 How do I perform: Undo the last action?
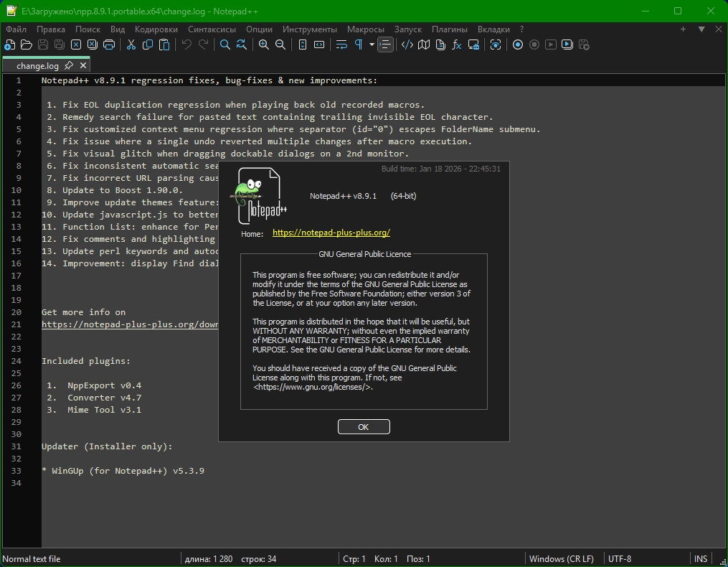click(186, 44)
